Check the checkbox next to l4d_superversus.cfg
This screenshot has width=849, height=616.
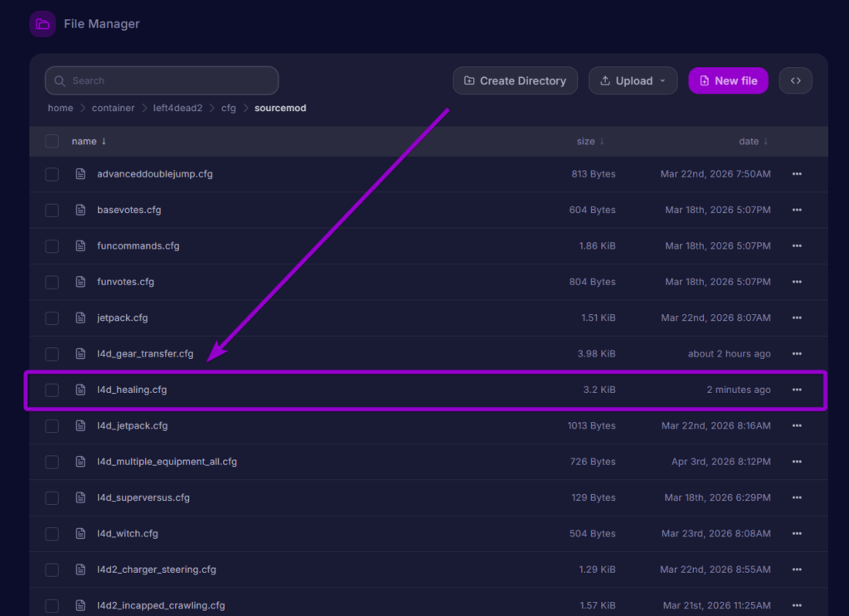click(51, 497)
